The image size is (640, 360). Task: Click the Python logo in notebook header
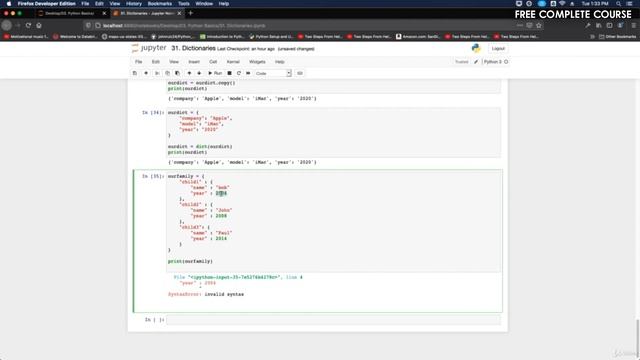click(476, 48)
